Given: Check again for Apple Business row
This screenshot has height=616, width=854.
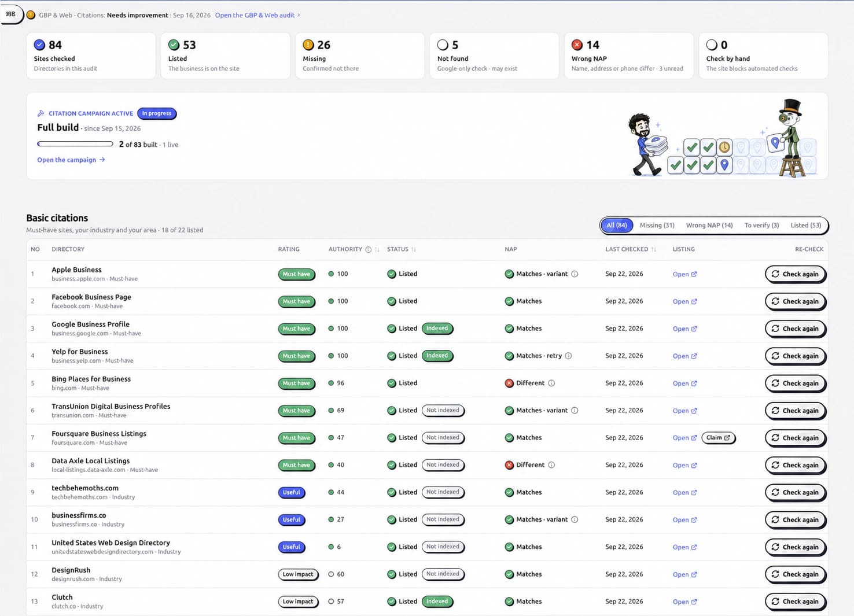Looking at the screenshot, I should 795,274.
